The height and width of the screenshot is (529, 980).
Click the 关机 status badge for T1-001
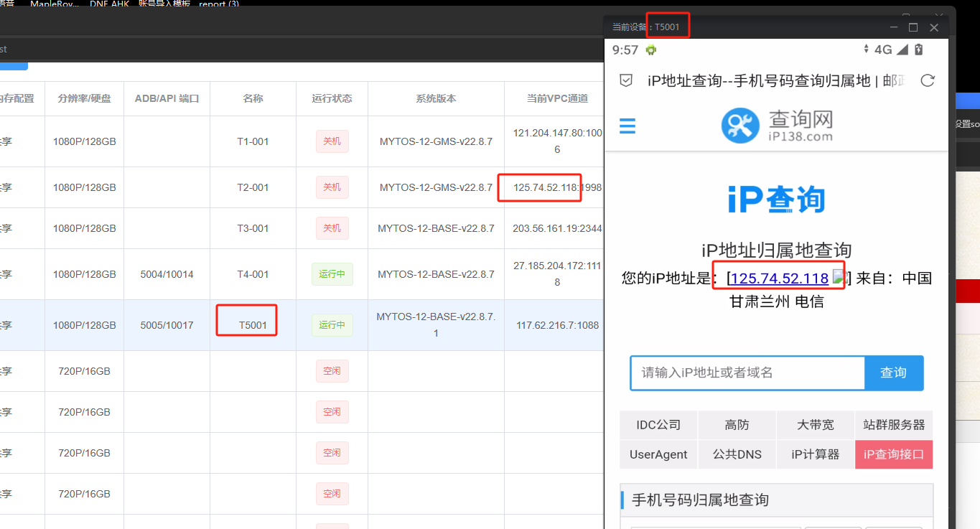332,141
